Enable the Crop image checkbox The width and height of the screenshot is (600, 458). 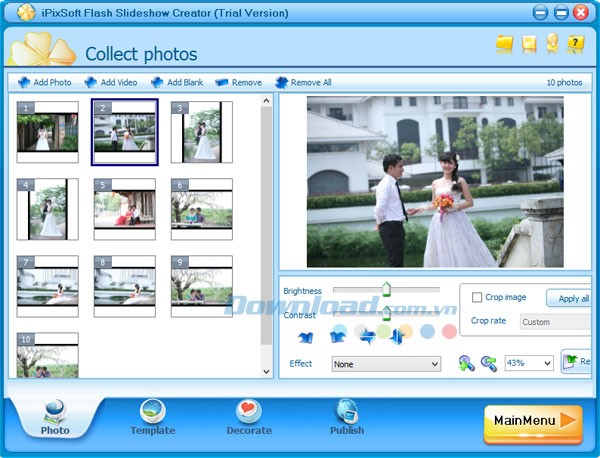[477, 298]
